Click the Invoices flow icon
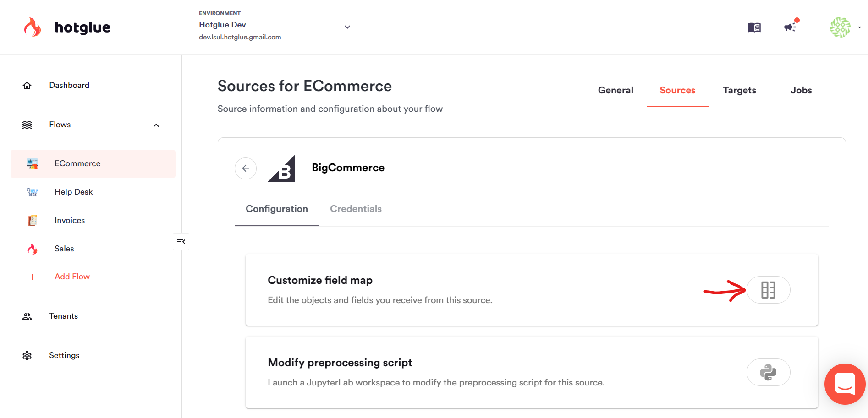 tap(33, 221)
